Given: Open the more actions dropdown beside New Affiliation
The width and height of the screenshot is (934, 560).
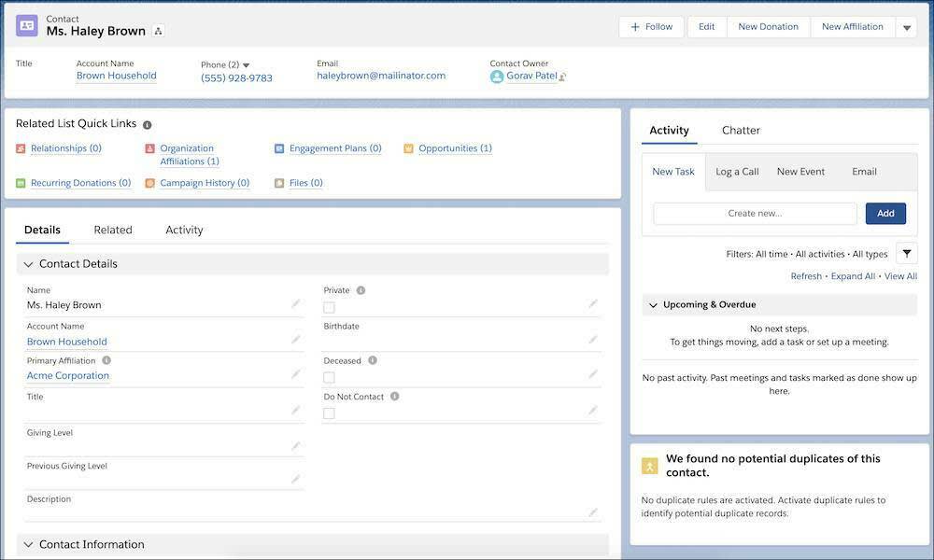Looking at the screenshot, I should tap(907, 27).
